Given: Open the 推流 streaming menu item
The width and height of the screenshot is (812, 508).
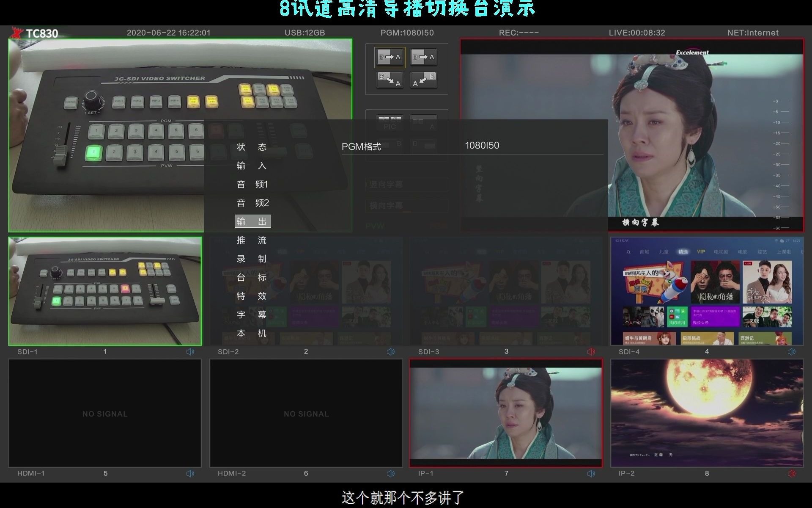Looking at the screenshot, I should (x=252, y=240).
